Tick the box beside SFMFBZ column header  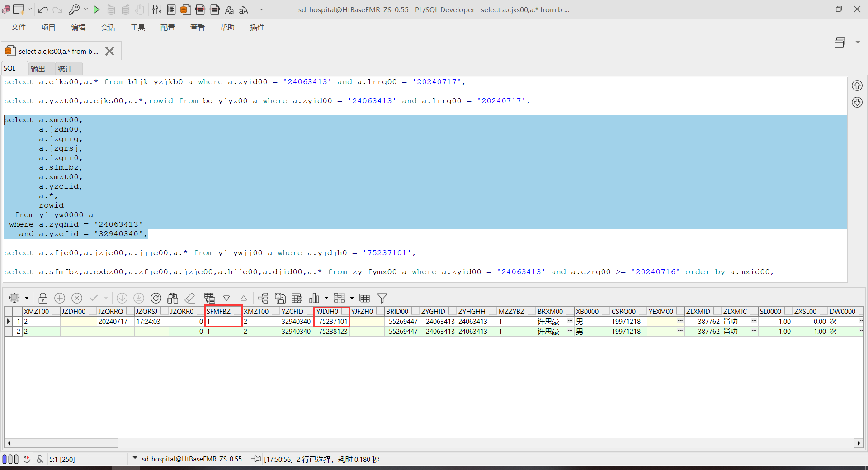[x=237, y=311]
